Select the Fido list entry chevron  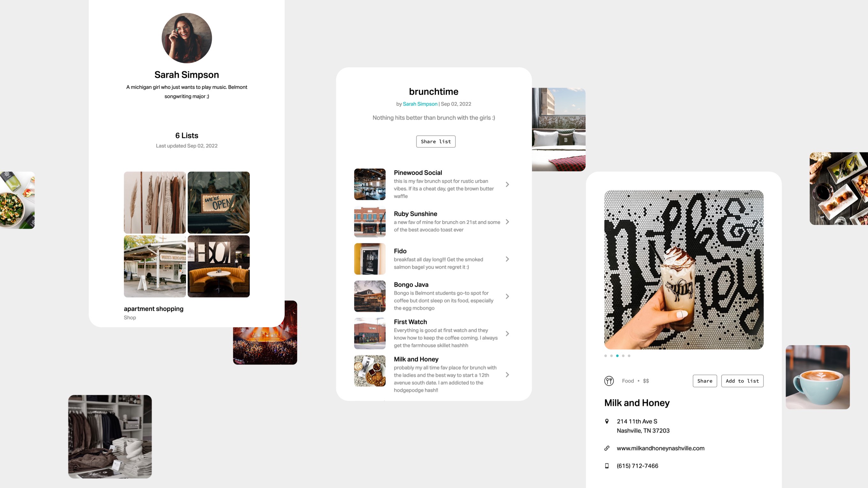point(507,259)
